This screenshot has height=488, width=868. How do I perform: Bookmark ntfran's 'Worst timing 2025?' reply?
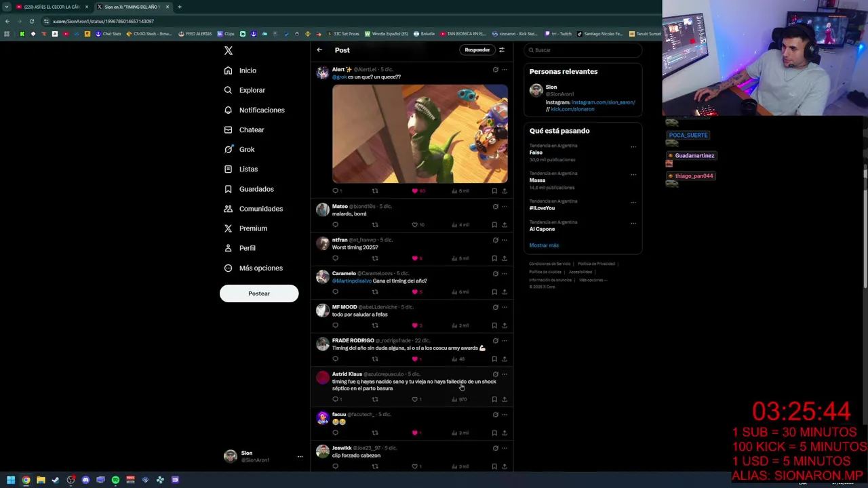[x=494, y=258]
